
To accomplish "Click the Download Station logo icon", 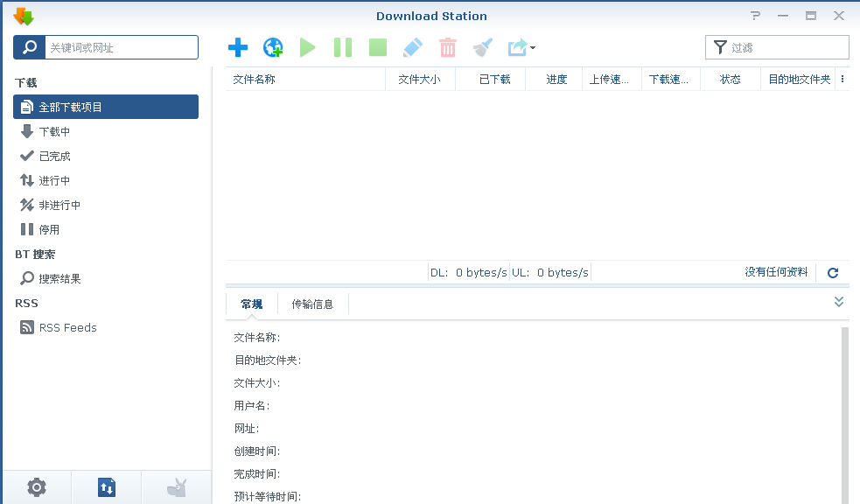I will tap(24, 17).
